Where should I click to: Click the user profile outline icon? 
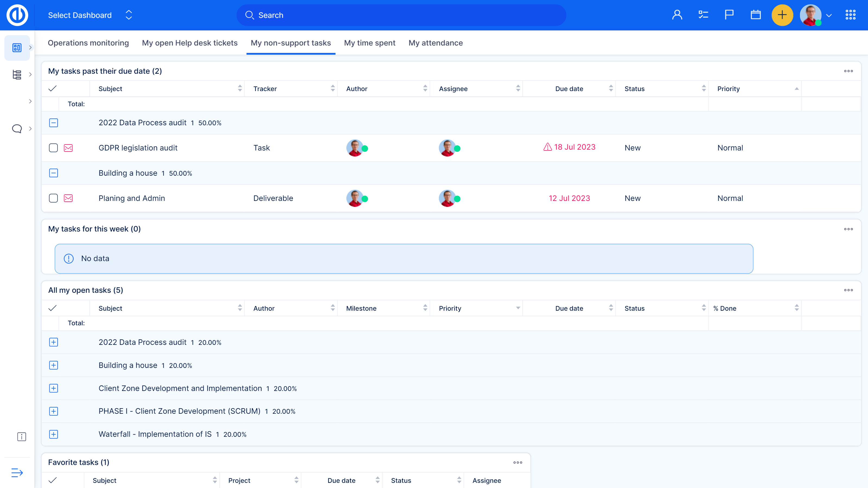[677, 15]
